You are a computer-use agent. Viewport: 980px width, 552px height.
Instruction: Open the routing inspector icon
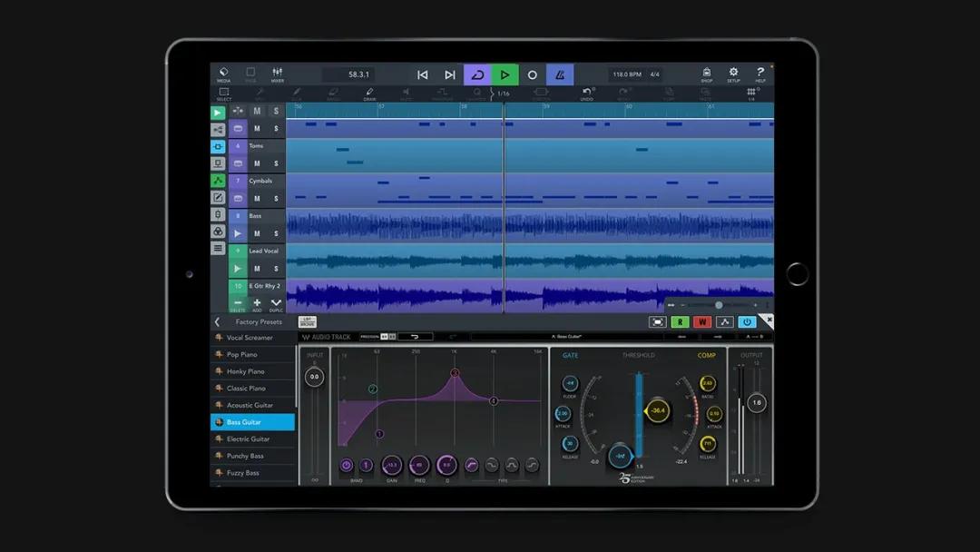[x=218, y=130]
